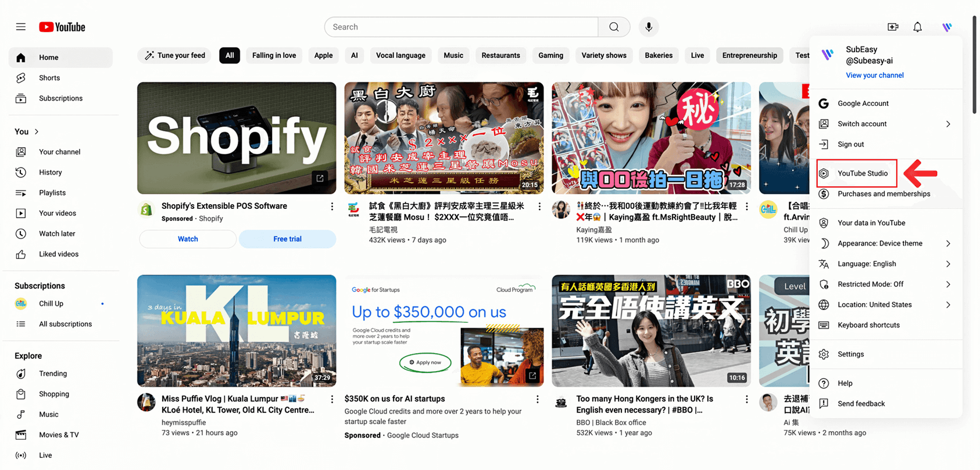This screenshot has width=980, height=470.
Task: Open Trending in Explore
Action: click(x=60, y=373)
